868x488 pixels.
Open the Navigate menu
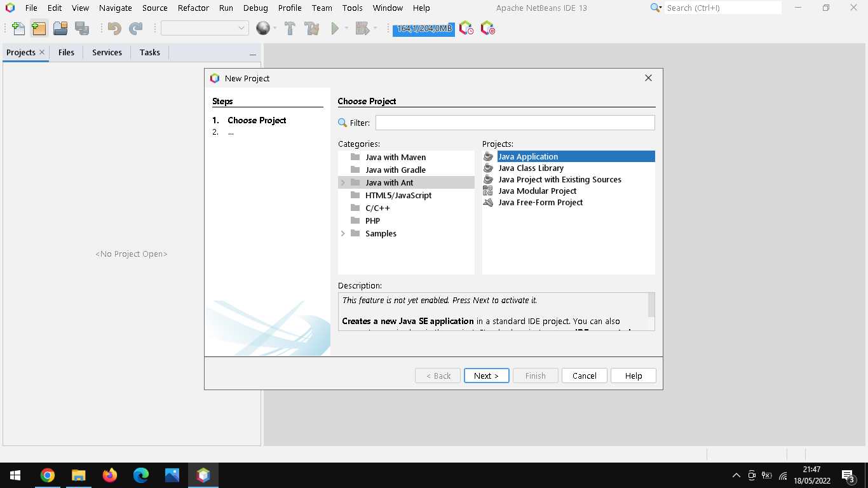(x=116, y=8)
